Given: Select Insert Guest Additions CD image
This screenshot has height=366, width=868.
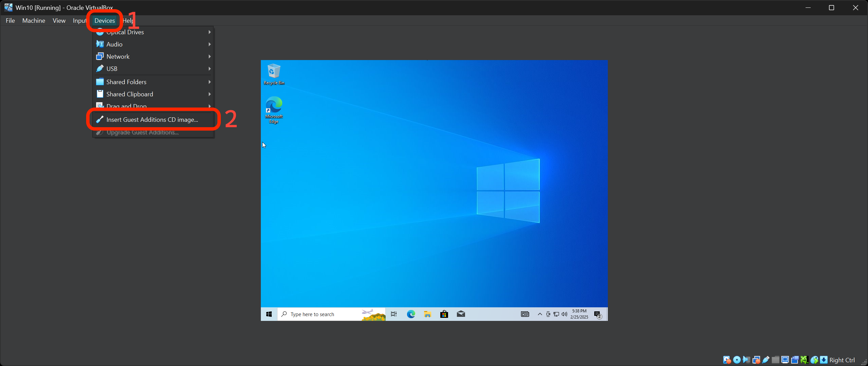Looking at the screenshot, I should [x=152, y=119].
